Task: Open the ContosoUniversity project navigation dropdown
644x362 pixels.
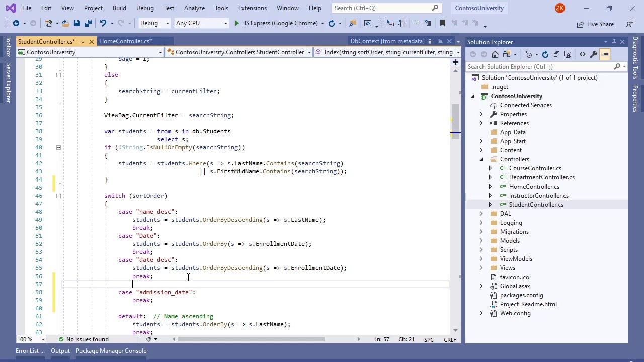Action: 91,52
